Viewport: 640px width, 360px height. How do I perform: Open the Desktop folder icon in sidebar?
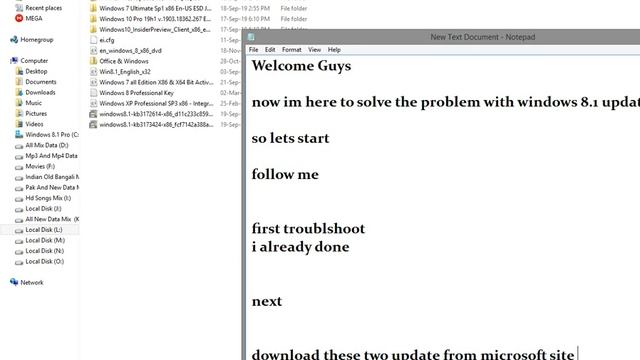pos(19,71)
